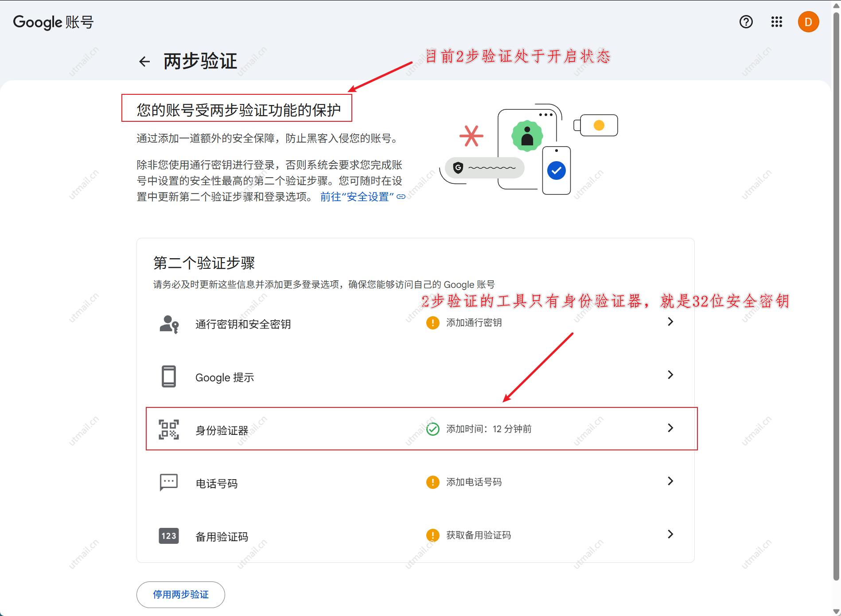Click the green check icon beside 添加时间
This screenshot has width=841, height=616.
click(x=432, y=429)
